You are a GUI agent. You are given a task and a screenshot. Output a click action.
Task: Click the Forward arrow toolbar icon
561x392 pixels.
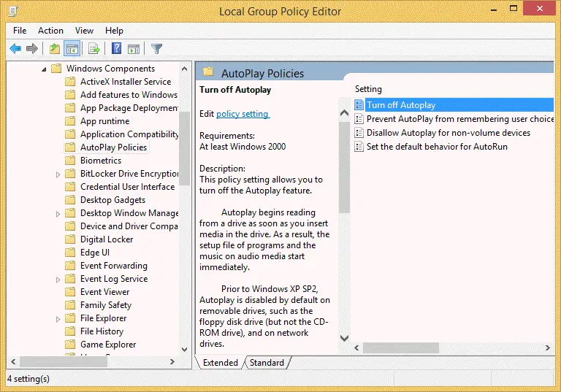(32, 48)
